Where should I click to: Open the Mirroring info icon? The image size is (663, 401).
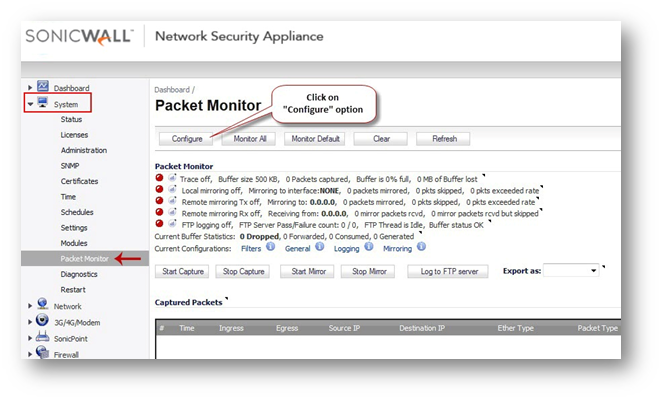(419, 248)
